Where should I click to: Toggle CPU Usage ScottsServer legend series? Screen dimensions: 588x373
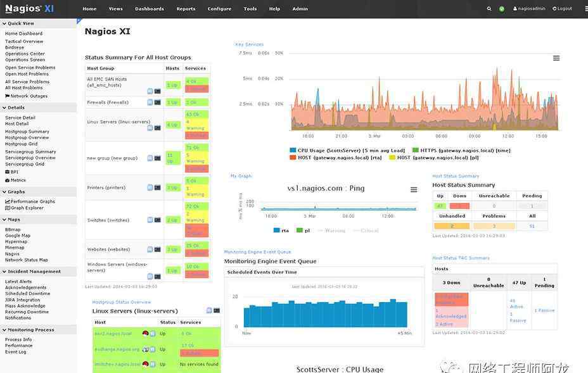(x=347, y=150)
